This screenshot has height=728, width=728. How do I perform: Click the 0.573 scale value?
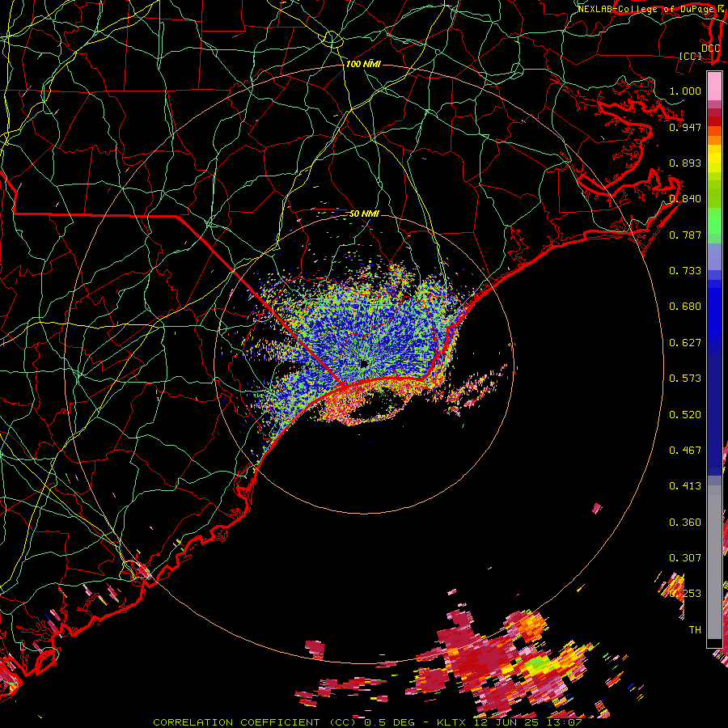[x=685, y=379]
